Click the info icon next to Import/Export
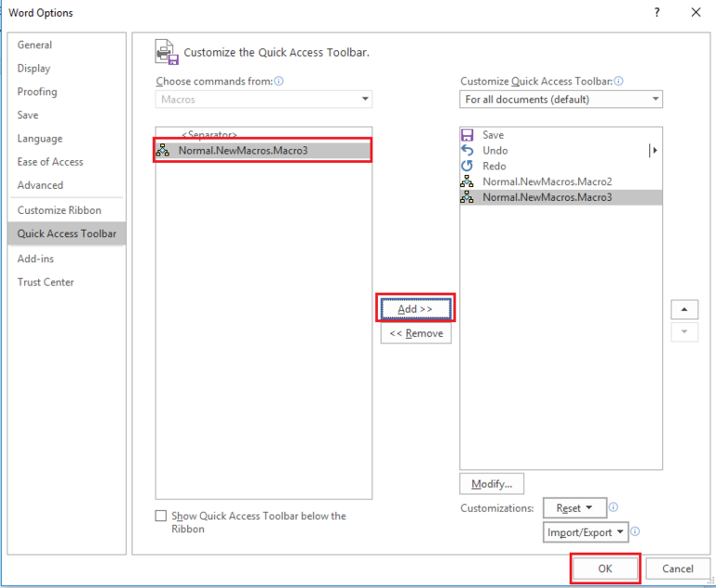This screenshot has height=588, width=716. tap(635, 531)
